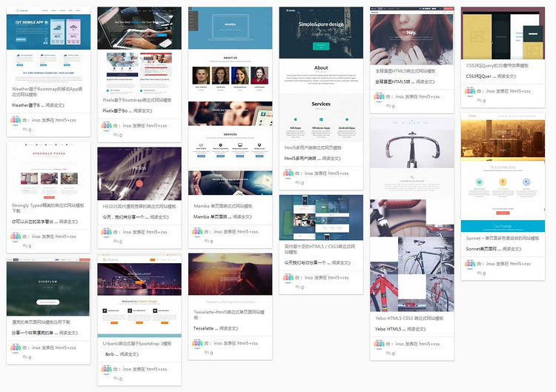Read full article link after 'Sonnet单页面网 ...'

[512, 249]
